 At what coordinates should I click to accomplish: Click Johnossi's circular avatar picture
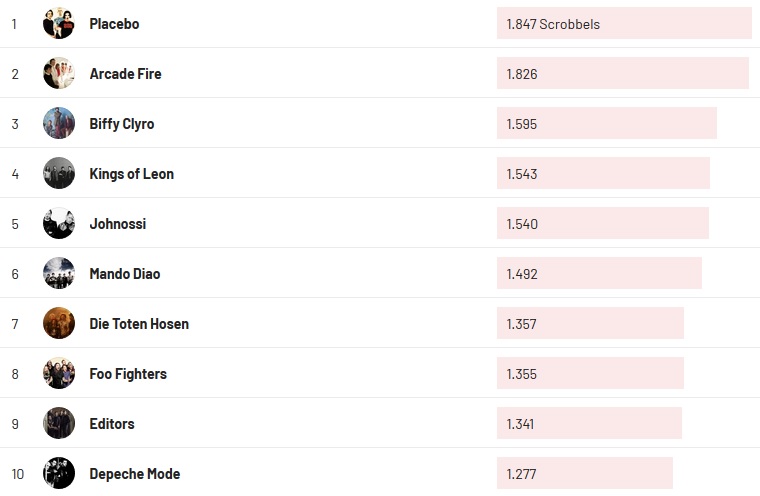[59, 223]
